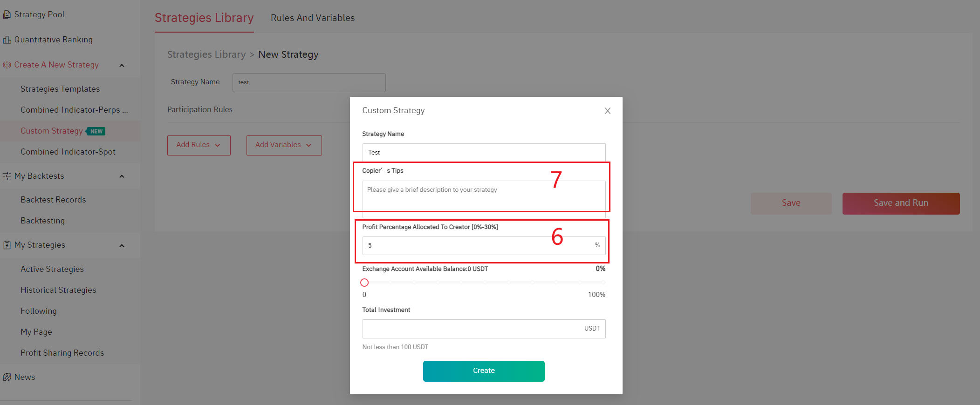Click the Save and Run button
The width and height of the screenshot is (980, 405).
[901, 203]
